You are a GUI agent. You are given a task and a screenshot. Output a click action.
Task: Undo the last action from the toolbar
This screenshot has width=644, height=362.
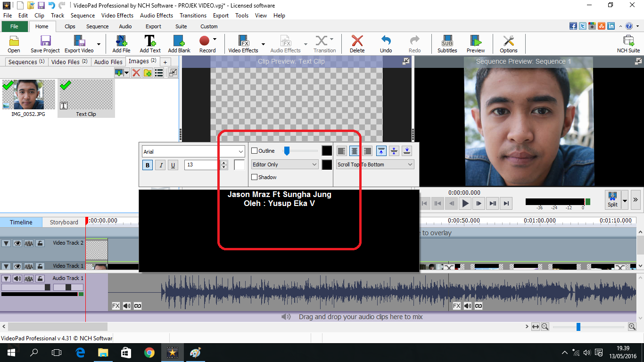(x=386, y=44)
